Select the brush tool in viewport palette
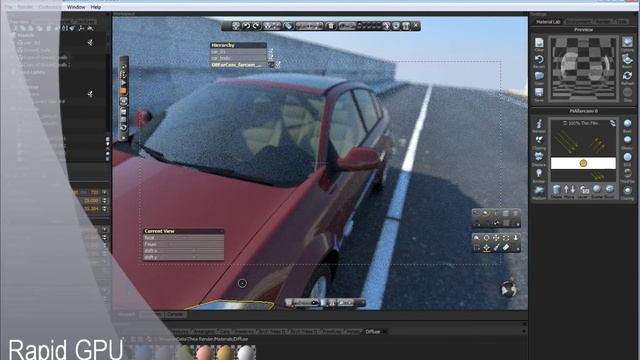Viewport: 640px width, 360px height. [496, 247]
